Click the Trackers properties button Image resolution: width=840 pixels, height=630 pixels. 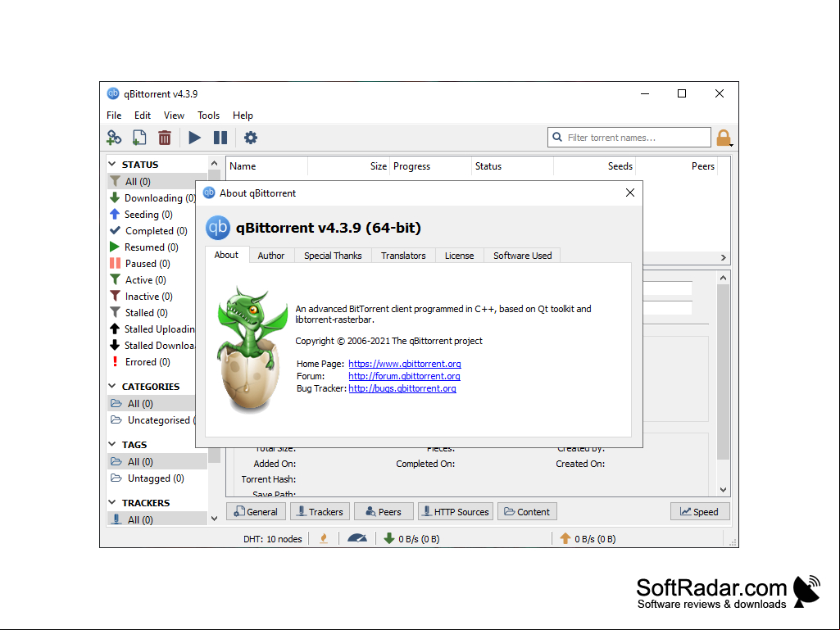coord(320,511)
